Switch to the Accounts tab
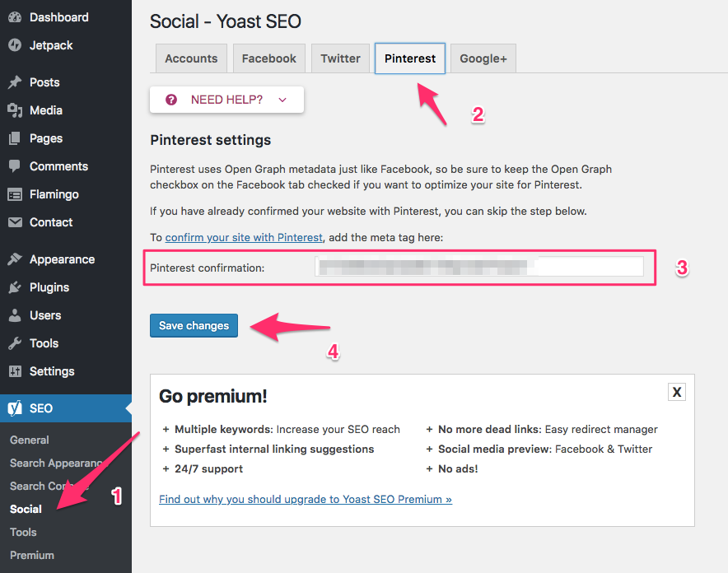The height and width of the screenshot is (573, 728). 191,58
